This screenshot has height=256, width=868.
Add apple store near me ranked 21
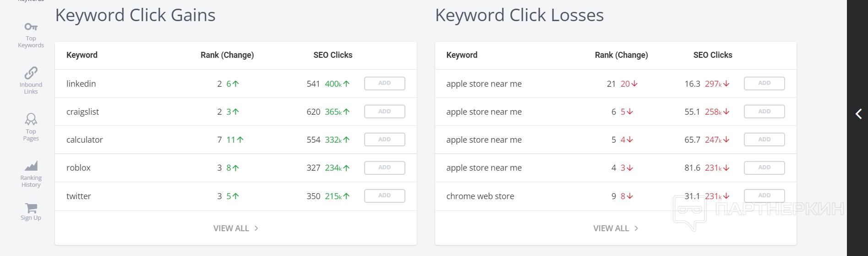[764, 83]
